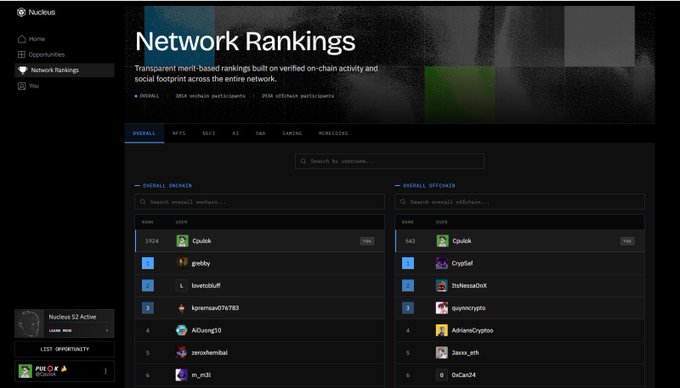Click Overall Onchain section heading
Viewport: 680px width, 388px height.
point(167,186)
